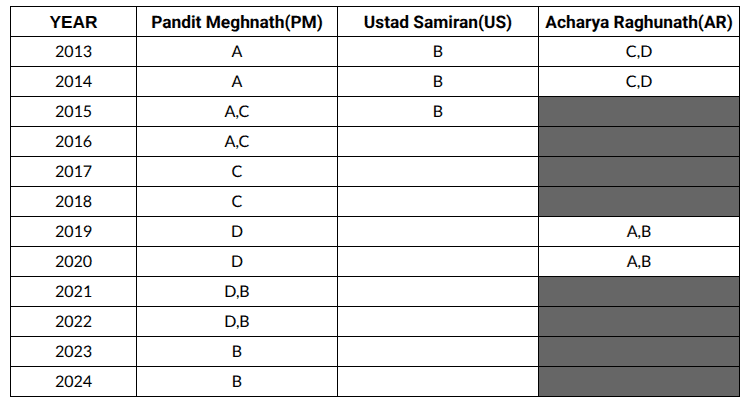
Task: Click the gray Acharya Raghunath cell for 2017
Action: point(638,172)
